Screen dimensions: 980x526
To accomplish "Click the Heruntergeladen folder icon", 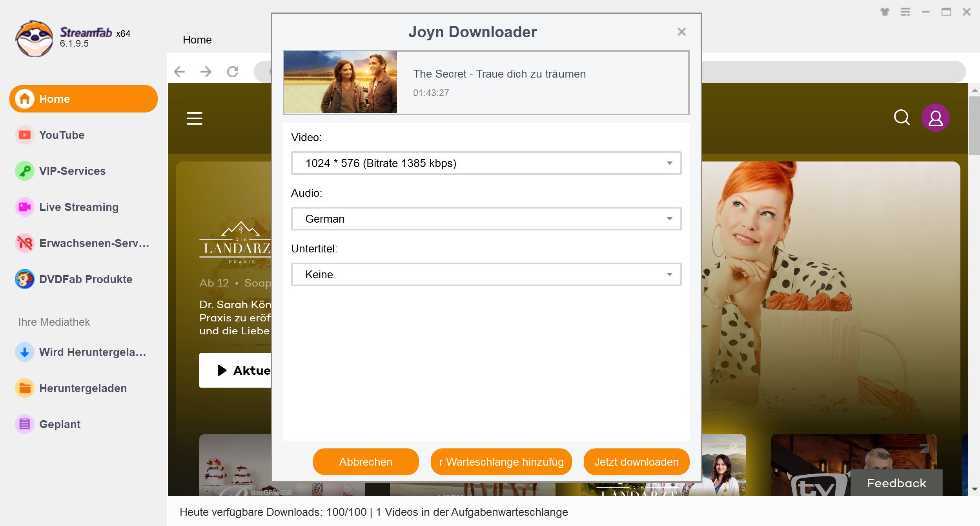I will [25, 388].
